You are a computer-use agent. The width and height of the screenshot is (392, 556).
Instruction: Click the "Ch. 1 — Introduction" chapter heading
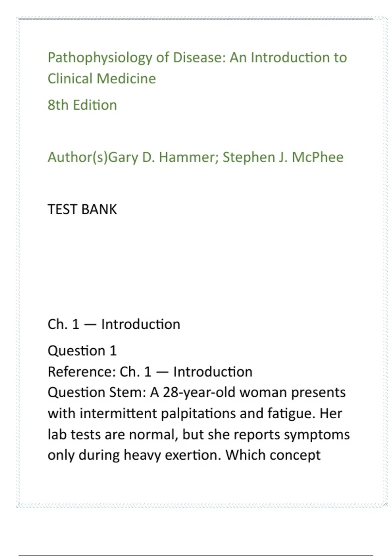point(114,324)
